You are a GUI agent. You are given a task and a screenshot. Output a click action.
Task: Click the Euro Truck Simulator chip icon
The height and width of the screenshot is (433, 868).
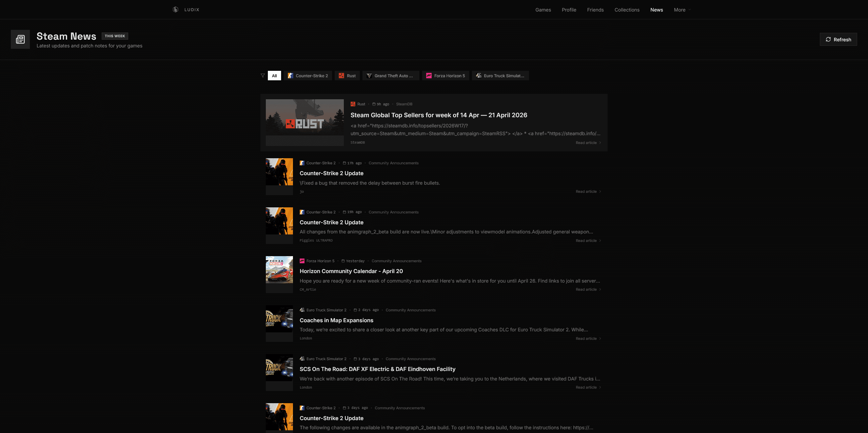(x=479, y=76)
